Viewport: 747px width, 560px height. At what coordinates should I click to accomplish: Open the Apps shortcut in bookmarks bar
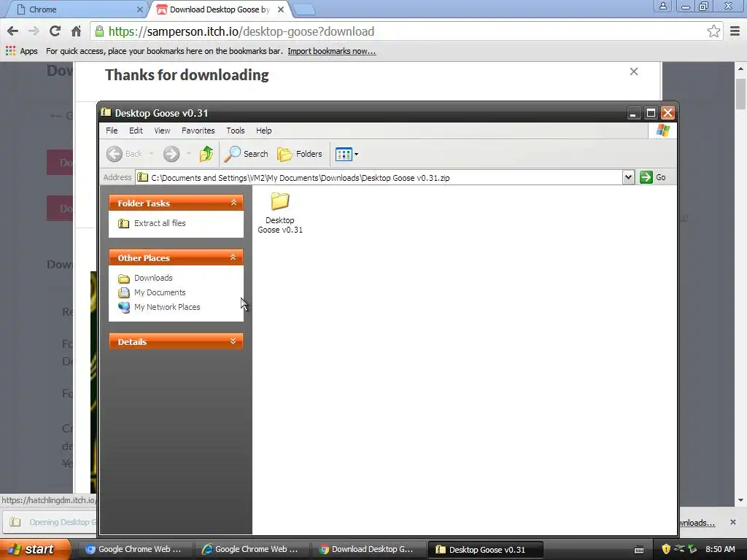tap(21, 51)
